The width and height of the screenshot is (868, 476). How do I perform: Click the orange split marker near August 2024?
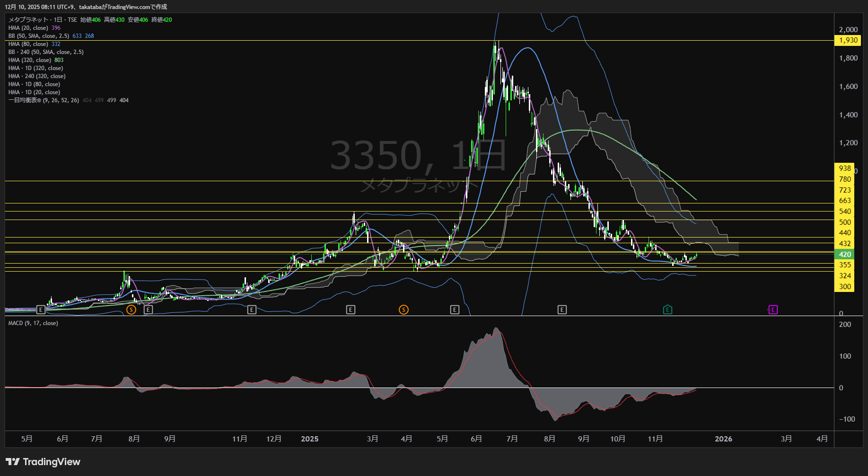pos(132,310)
